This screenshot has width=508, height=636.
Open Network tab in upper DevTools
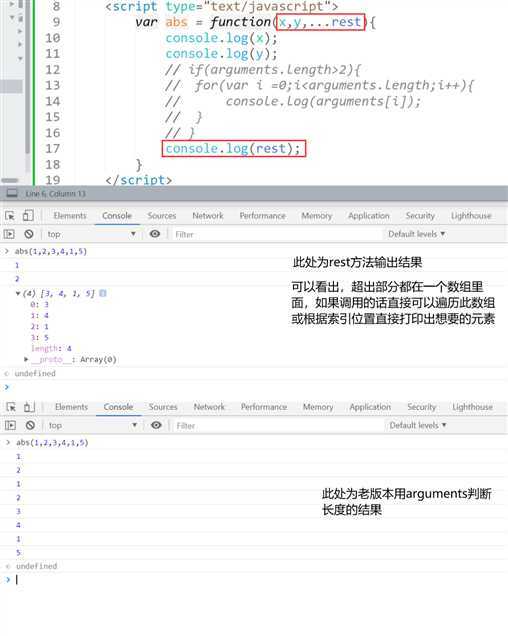pyautogui.click(x=208, y=215)
